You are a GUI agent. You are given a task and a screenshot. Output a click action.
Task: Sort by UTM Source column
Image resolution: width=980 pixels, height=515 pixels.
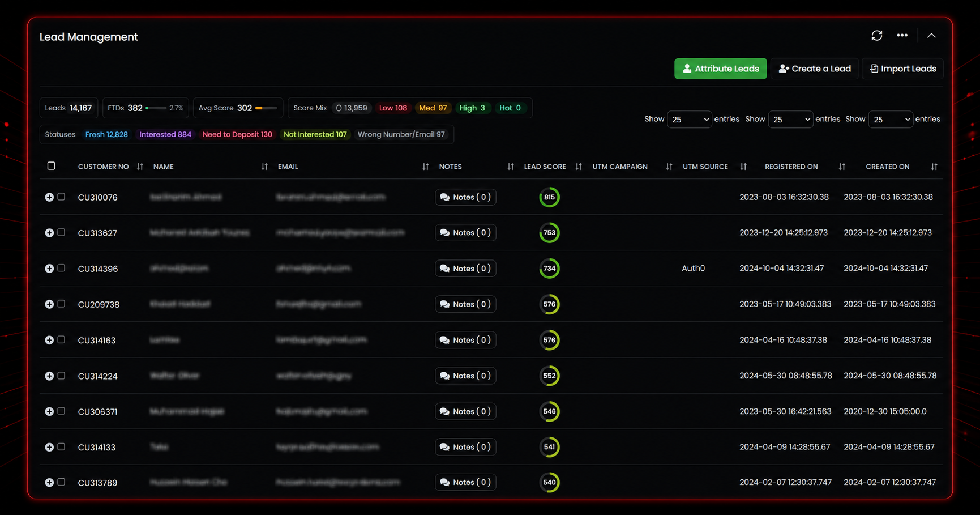743,167
